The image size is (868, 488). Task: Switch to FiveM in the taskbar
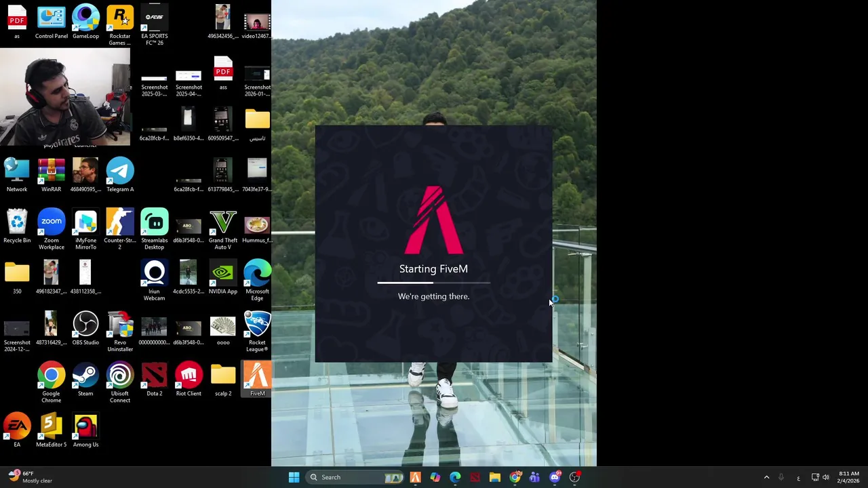pos(415,477)
